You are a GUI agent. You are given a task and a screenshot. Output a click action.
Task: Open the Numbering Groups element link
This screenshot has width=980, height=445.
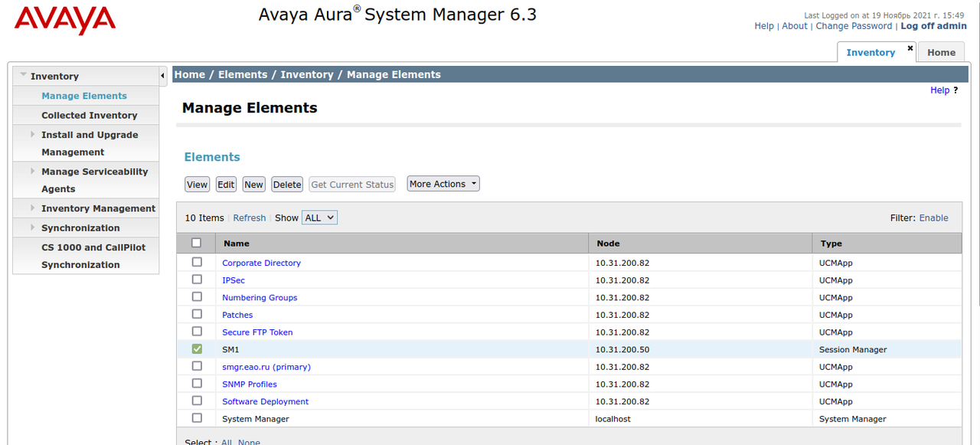click(x=260, y=297)
